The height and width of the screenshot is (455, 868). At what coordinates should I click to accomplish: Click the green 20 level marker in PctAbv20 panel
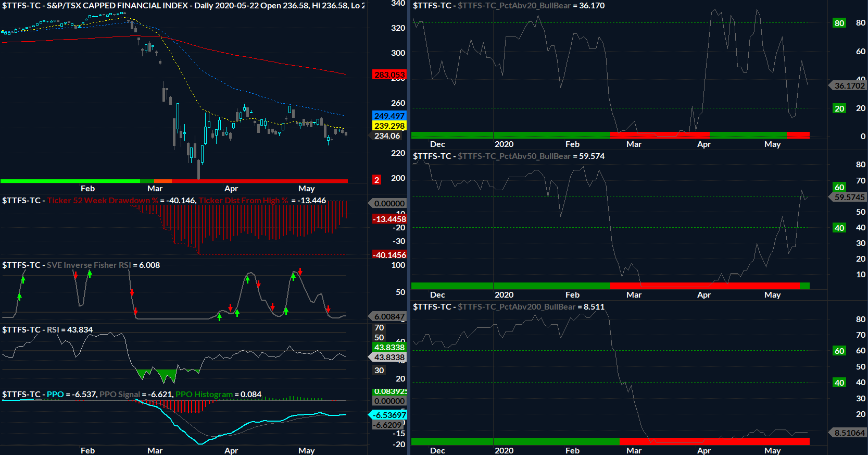[x=839, y=108]
